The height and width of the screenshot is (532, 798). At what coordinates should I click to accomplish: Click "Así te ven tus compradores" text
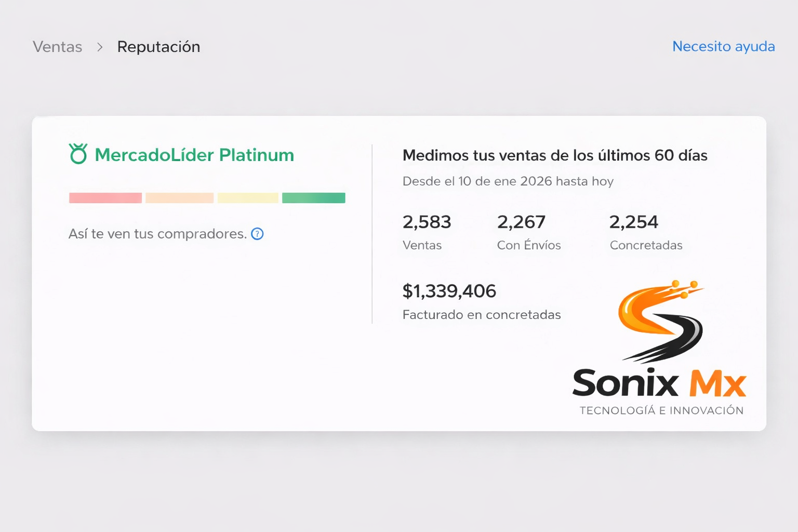tap(157, 234)
